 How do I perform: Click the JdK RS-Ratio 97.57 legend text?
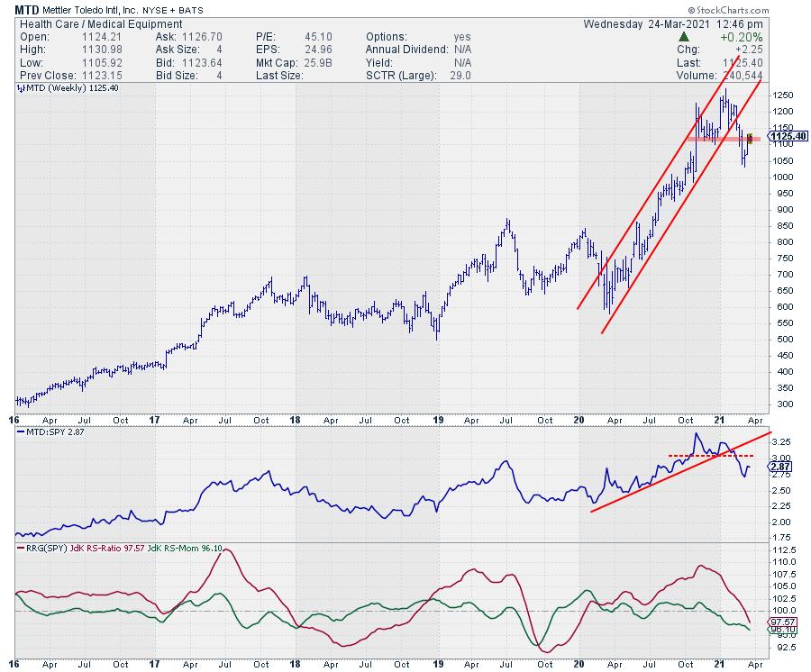(x=128, y=547)
